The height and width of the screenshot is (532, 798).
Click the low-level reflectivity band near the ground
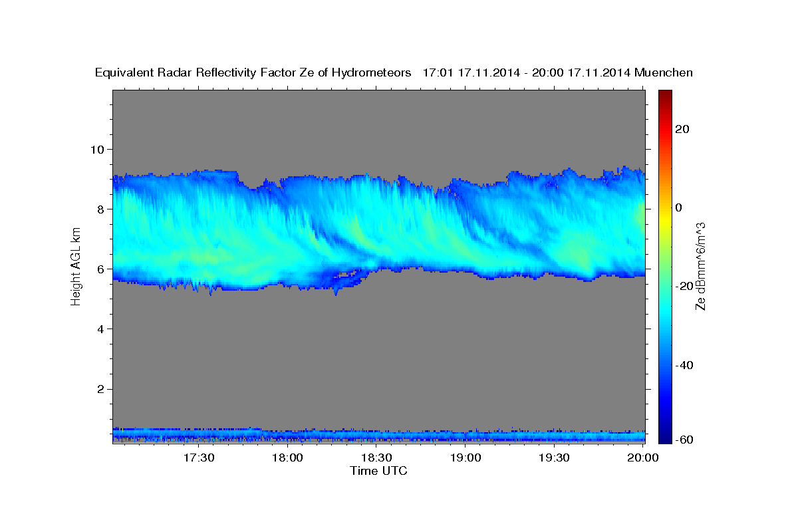pyautogui.click(x=379, y=435)
